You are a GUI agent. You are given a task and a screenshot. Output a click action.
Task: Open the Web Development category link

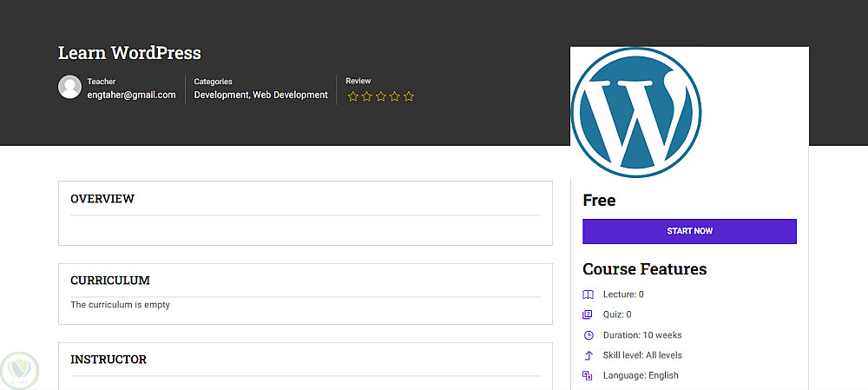[291, 95]
